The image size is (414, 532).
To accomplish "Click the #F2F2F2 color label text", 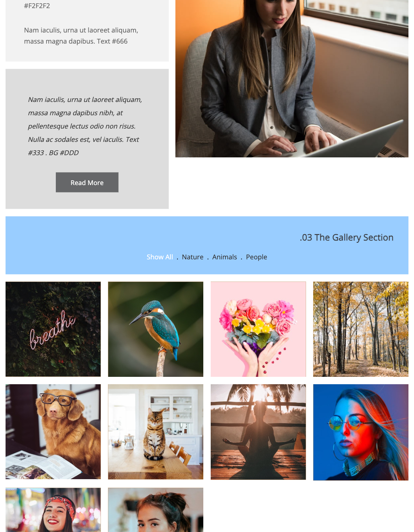I will point(37,6).
